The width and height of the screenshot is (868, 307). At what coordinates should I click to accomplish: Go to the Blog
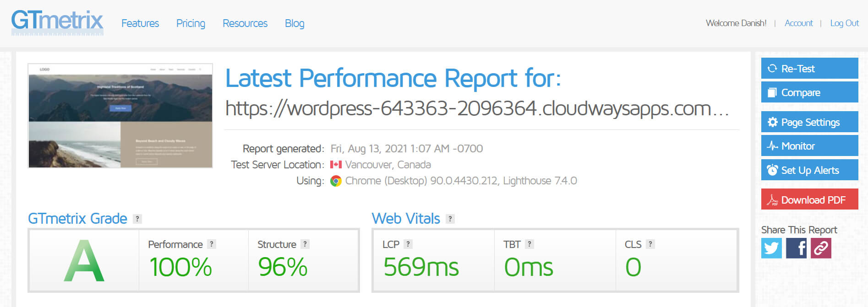pos(295,23)
